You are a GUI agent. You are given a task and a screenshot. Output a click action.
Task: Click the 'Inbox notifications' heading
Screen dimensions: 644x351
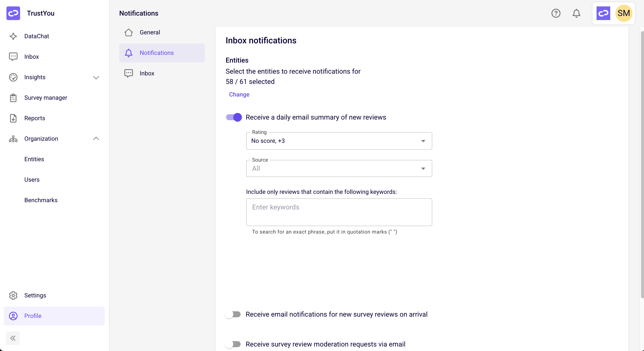tap(261, 41)
